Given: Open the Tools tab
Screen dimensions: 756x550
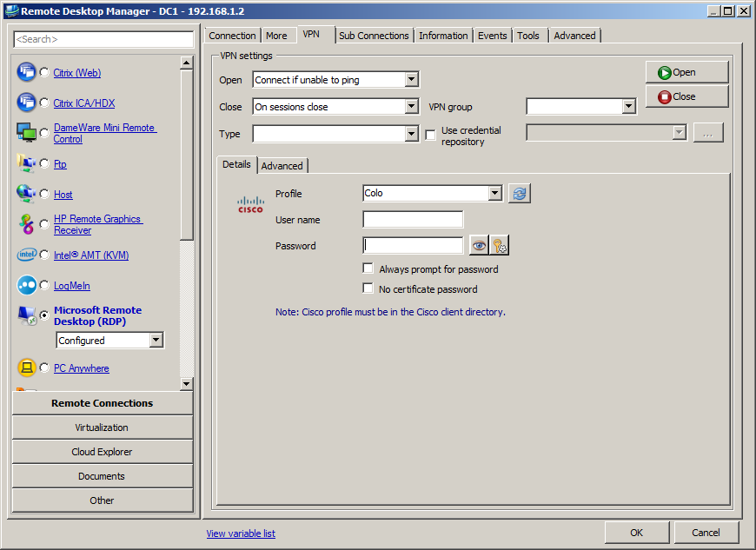Looking at the screenshot, I should tap(528, 36).
